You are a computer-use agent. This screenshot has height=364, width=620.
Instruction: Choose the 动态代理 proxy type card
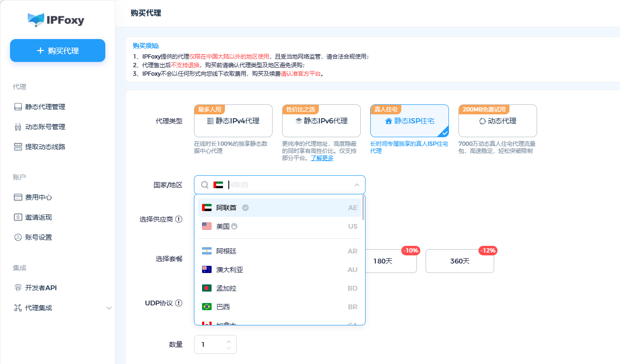[498, 121]
